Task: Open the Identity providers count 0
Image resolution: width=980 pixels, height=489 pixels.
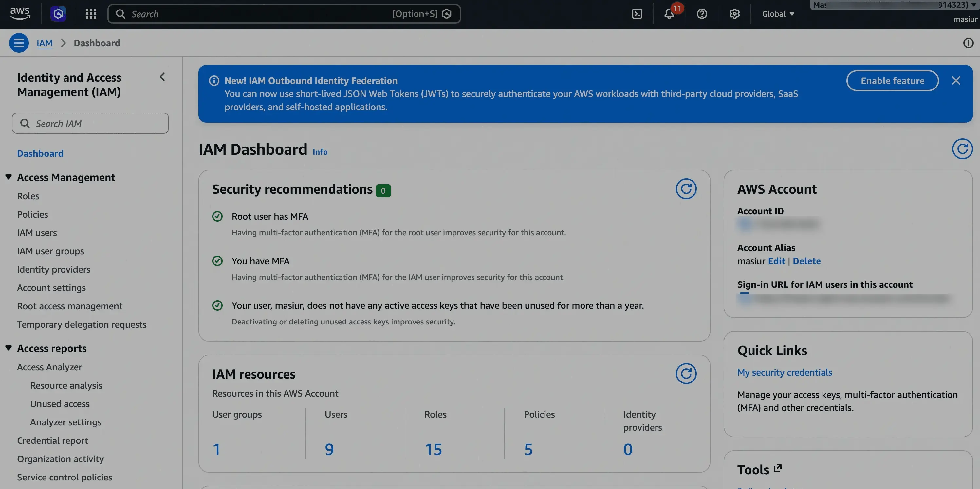Action: click(x=628, y=449)
